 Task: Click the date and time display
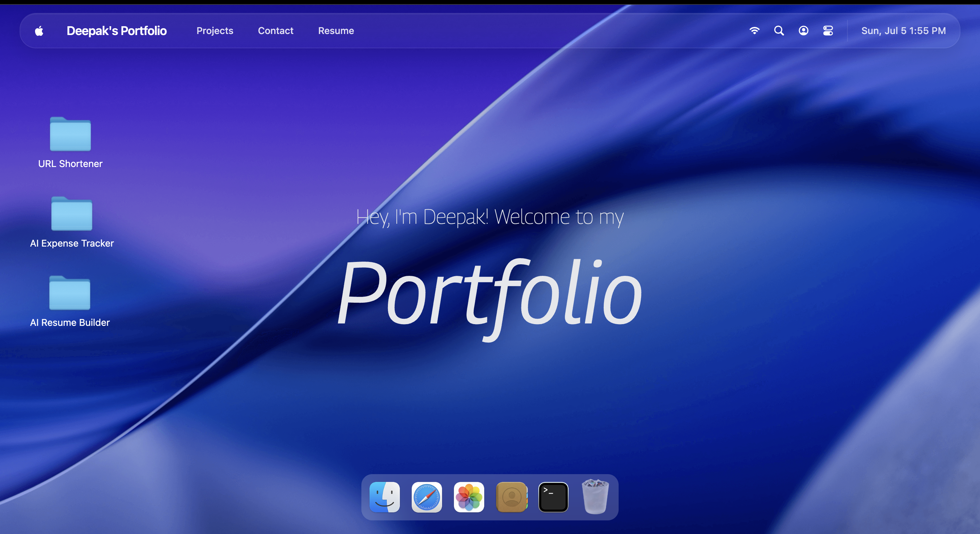pyautogui.click(x=903, y=31)
